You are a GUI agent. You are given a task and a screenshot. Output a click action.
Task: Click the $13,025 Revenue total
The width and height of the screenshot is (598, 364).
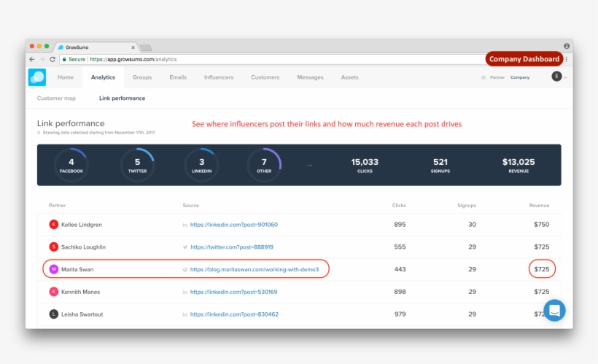(519, 165)
